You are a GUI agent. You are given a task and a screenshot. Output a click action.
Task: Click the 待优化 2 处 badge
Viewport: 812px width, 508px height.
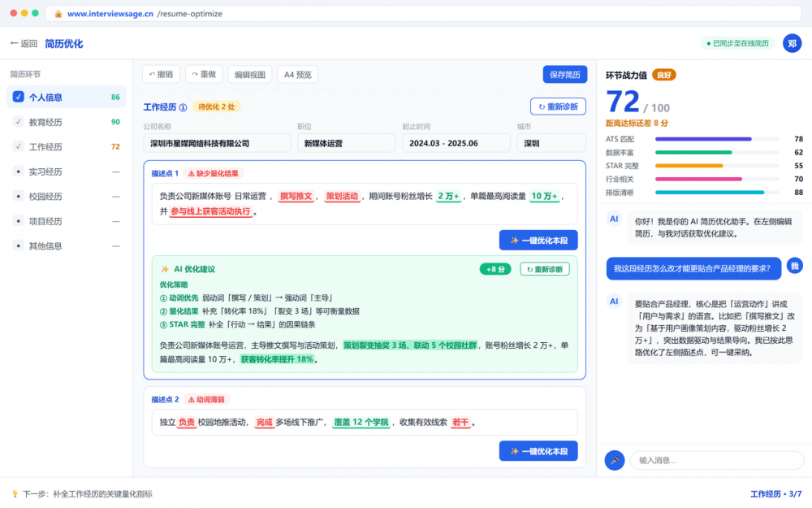pyautogui.click(x=217, y=106)
